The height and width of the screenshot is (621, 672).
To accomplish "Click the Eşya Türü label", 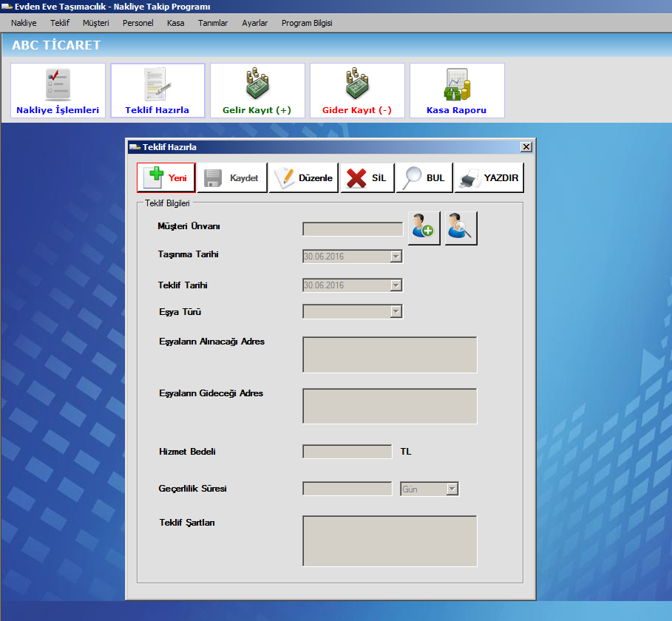I will click(180, 312).
